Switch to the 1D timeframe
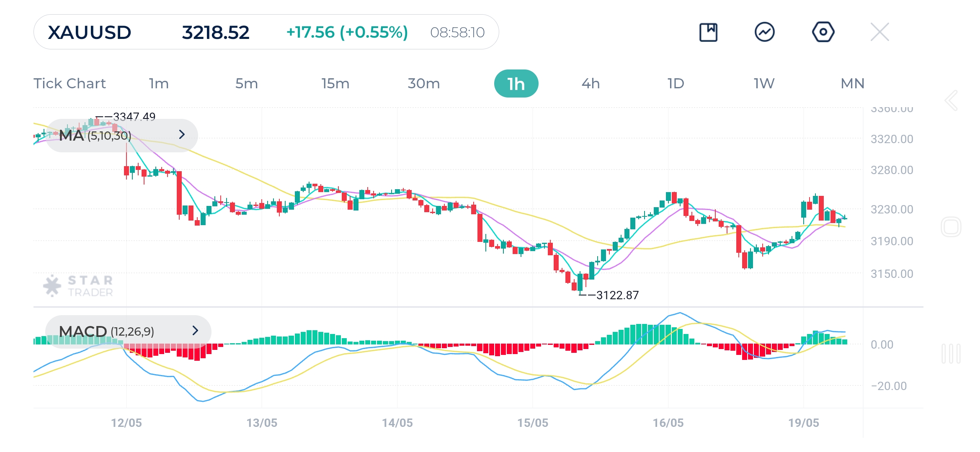The height and width of the screenshot is (452, 980). pyautogui.click(x=676, y=83)
